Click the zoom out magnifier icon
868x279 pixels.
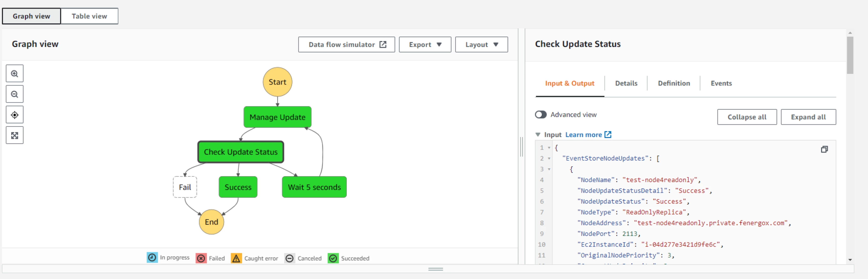tap(14, 94)
